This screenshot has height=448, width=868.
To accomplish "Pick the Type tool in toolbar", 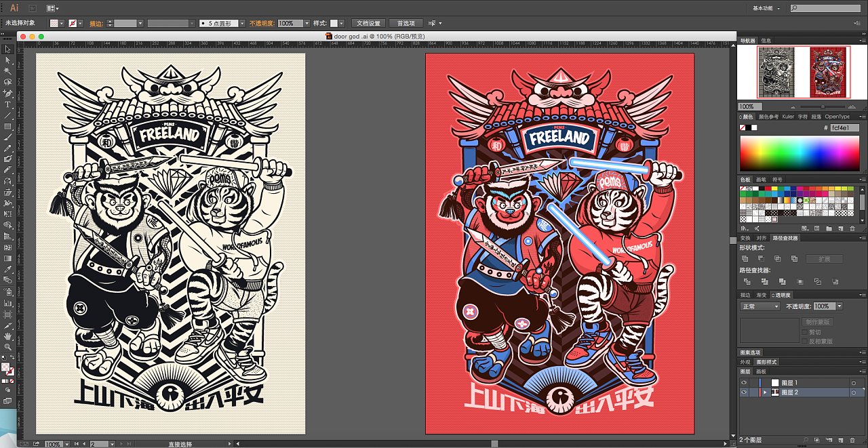I will 7,104.
